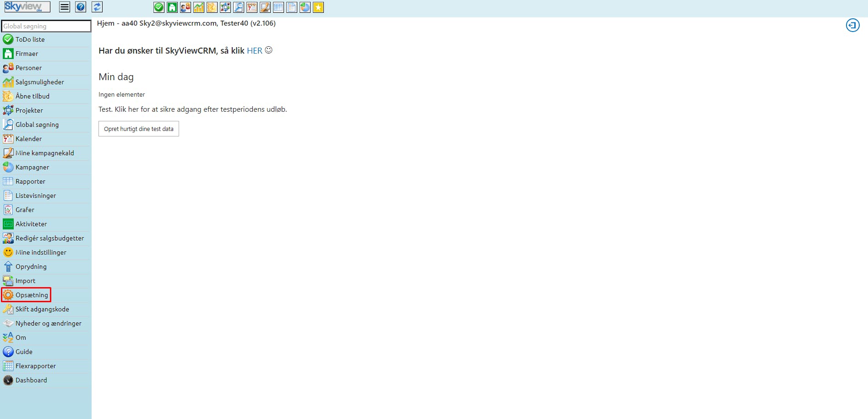The height and width of the screenshot is (419, 868).
Task: Open Grafer in the sidebar
Action: [46, 210]
